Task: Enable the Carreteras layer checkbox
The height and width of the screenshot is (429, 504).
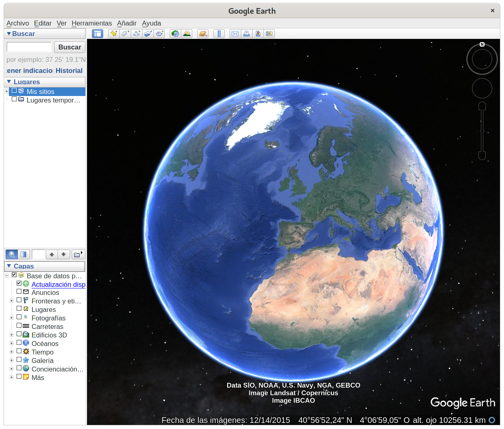Action: click(x=19, y=326)
